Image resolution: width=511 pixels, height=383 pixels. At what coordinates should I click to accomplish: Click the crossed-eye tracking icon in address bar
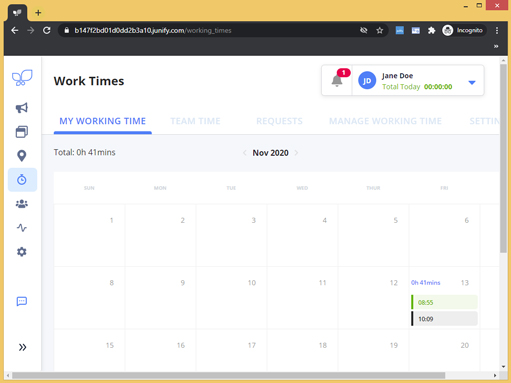pyautogui.click(x=364, y=30)
